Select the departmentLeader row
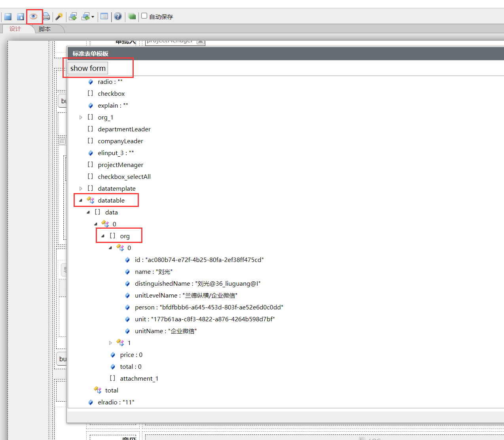Image resolution: width=504 pixels, height=440 pixels. point(124,129)
